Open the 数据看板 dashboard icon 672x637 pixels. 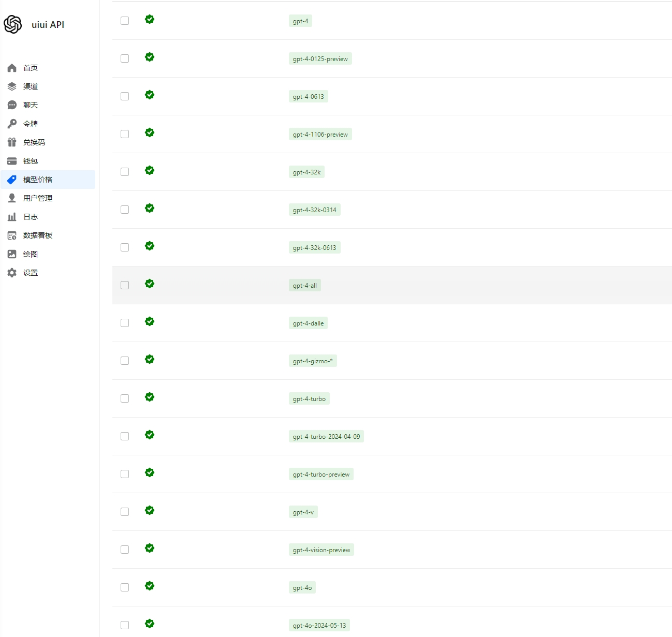coord(12,235)
